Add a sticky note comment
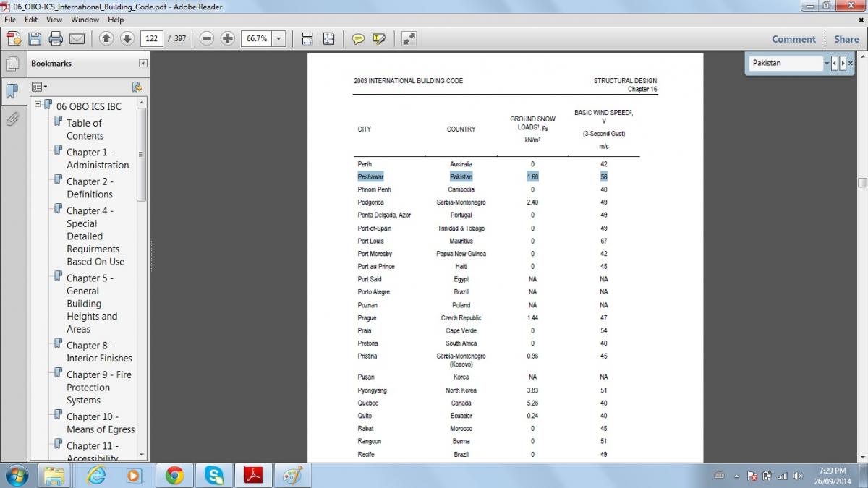868x488 pixels. [358, 39]
